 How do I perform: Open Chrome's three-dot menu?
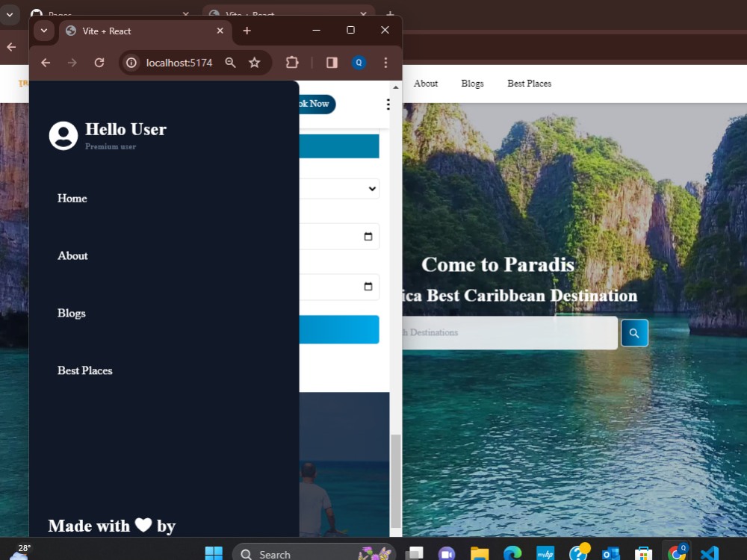point(386,63)
